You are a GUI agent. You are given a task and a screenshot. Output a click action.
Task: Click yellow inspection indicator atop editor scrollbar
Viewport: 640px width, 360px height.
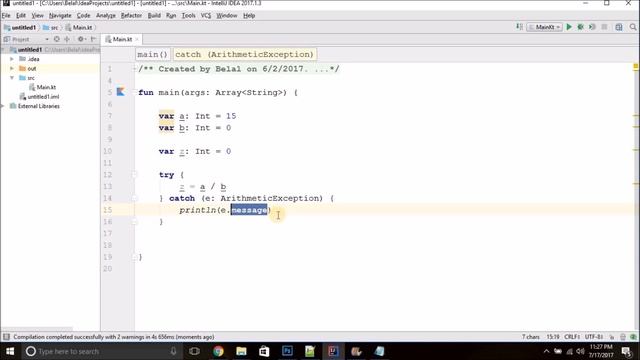[x=636, y=66]
